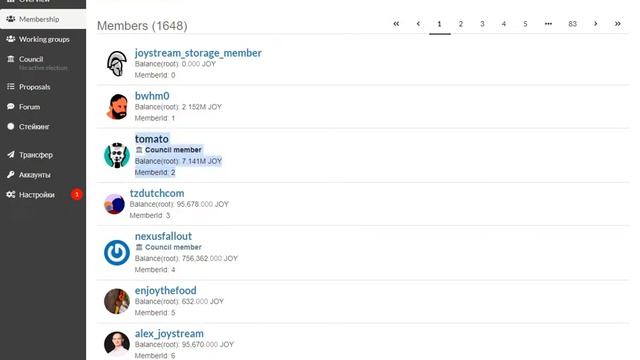The width and height of the screenshot is (640, 360).
Task: Click the Proposals list icon
Action: point(11,87)
